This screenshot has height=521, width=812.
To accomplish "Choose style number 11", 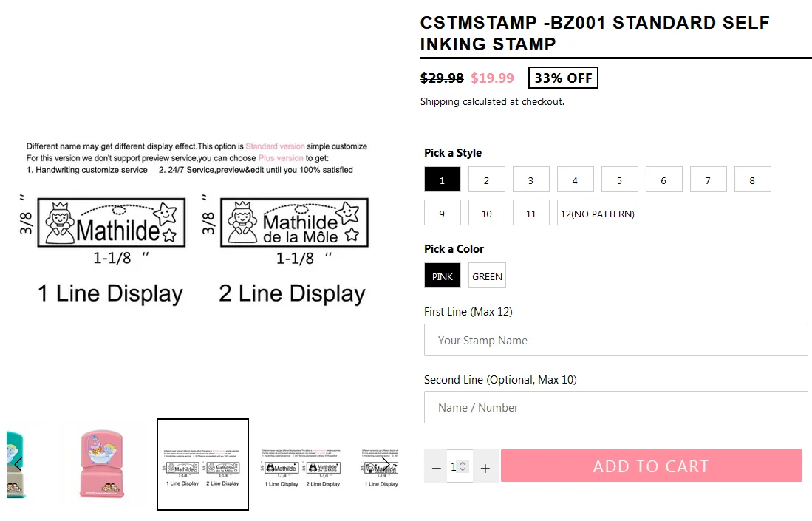I will click(530, 213).
